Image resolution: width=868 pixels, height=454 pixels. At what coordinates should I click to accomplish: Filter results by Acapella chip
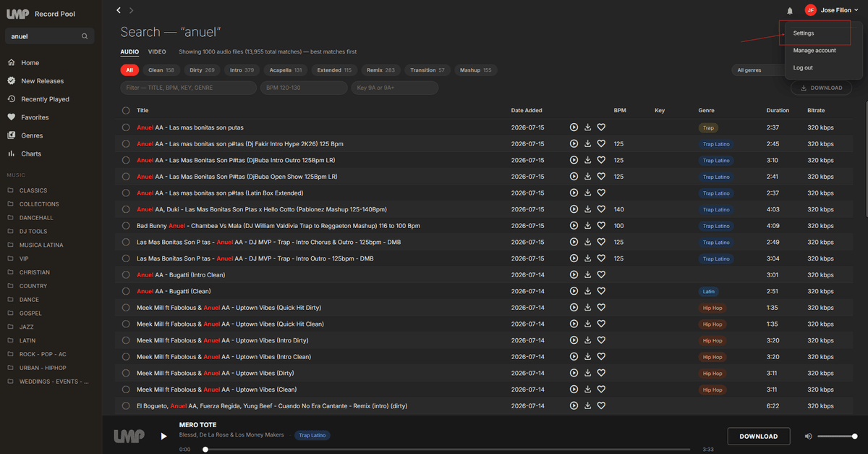point(285,70)
